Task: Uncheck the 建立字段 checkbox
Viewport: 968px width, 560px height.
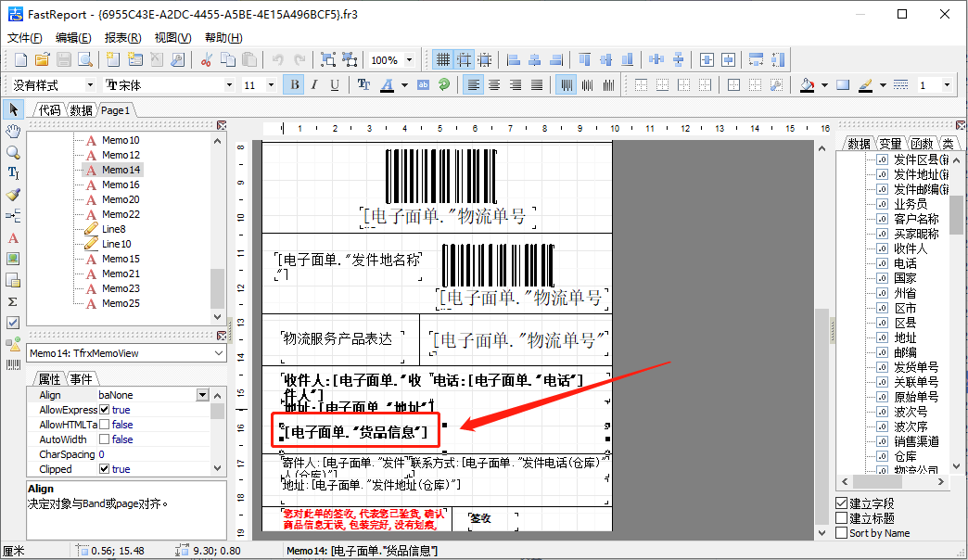Action: tap(842, 503)
